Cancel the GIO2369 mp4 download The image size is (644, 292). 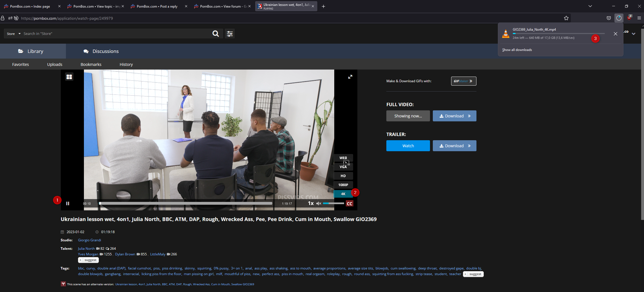(x=615, y=34)
